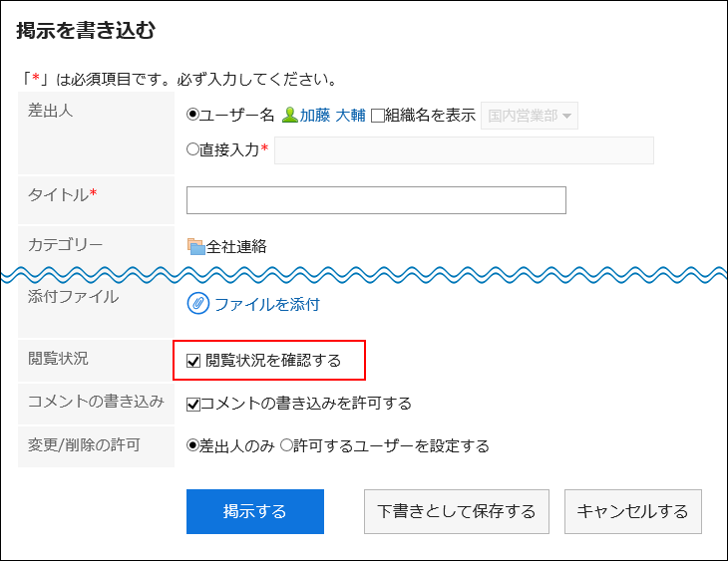The image size is (728, 561).
Task: Uncheck 閲覧状況を確認する checkbox
Action: click(193, 361)
